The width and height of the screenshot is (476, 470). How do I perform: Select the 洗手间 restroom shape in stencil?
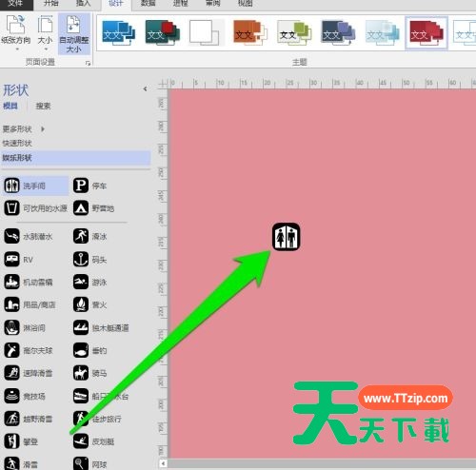click(35, 186)
